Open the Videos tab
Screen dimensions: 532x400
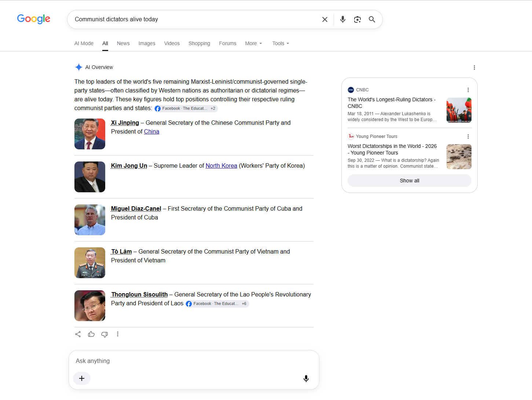(x=172, y=43)
